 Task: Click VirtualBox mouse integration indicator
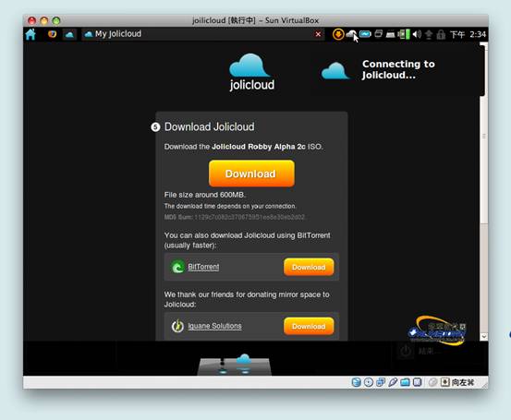point(432,382)
